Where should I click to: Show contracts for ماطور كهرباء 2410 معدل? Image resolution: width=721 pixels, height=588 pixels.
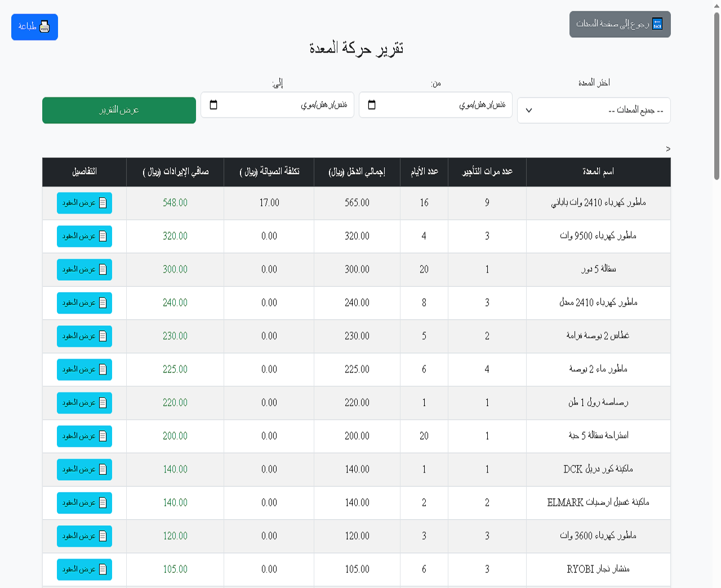click(84, 302)
